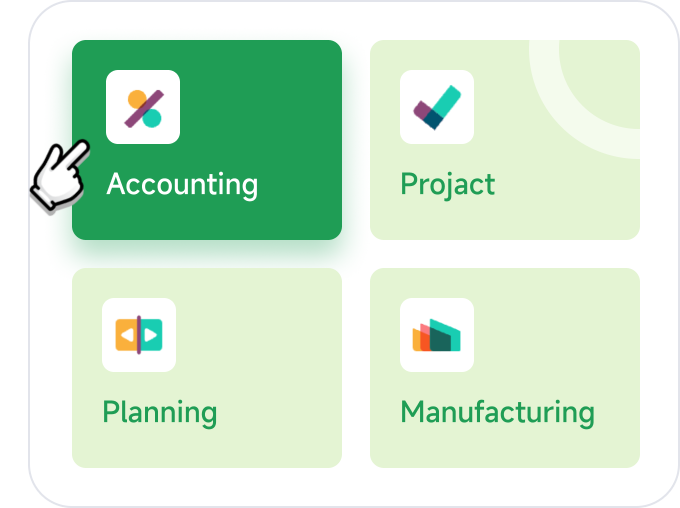Click the Accounting percent-sign icon

[143, 107]
